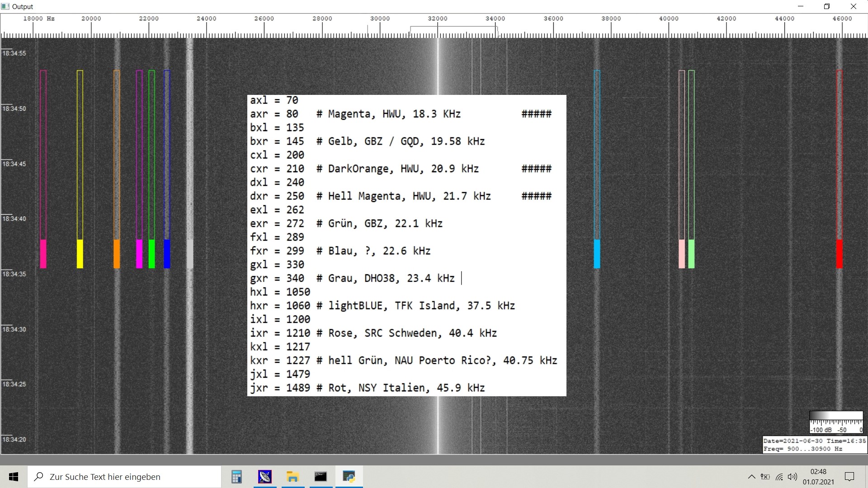
Task: Open File Explorer from the taskbar
Action: point(293,477)
